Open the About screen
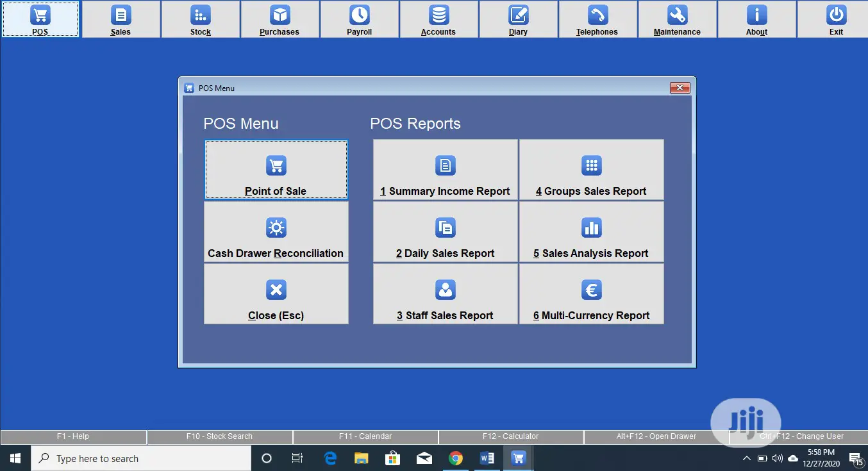Image resolution: width=868 pixels, height=471 pixels. [756, 19]
